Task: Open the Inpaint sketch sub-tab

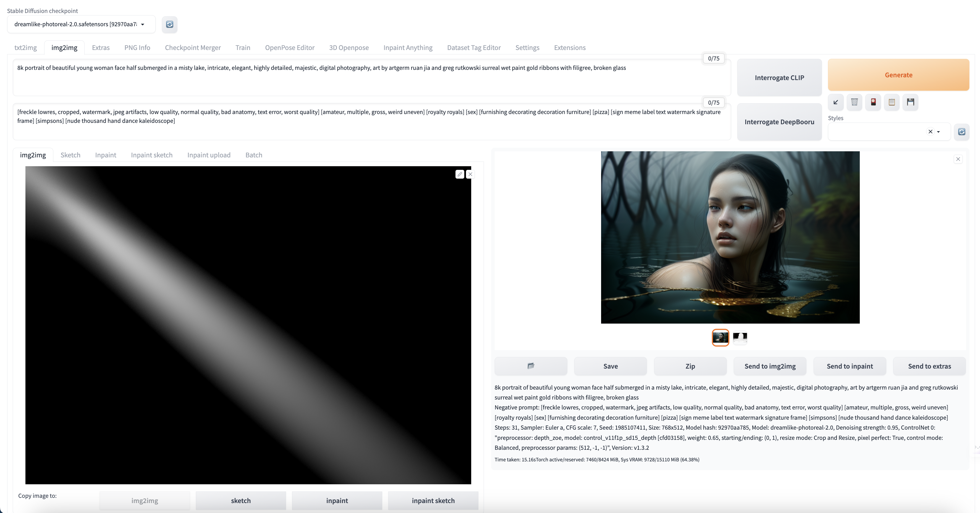Action: [x=152, y=155]
